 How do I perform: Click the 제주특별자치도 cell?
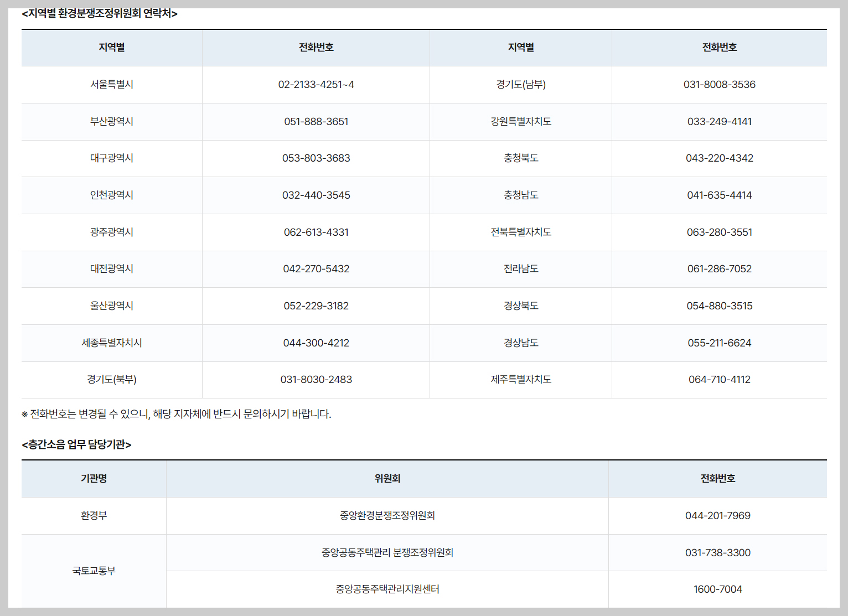point(520,380)
